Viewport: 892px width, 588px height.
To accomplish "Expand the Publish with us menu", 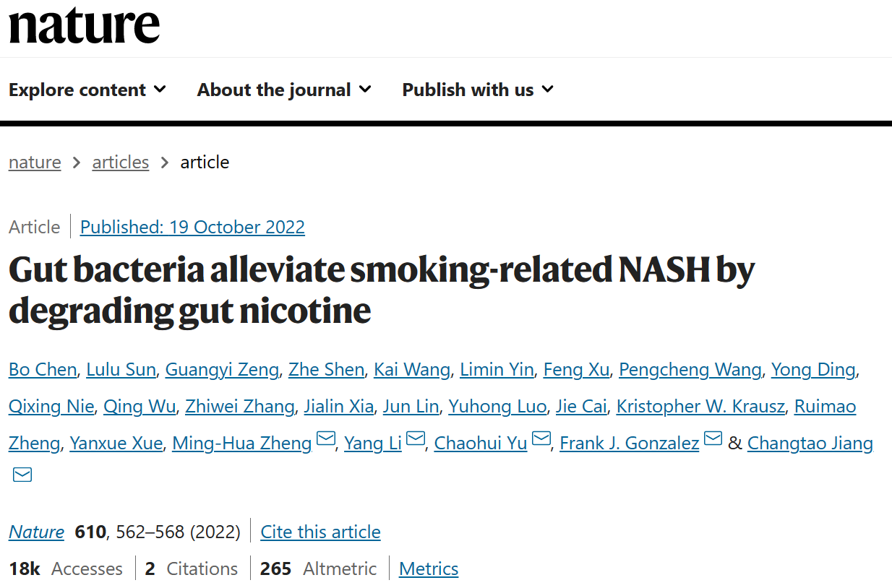I will click(x=478, y=90).
